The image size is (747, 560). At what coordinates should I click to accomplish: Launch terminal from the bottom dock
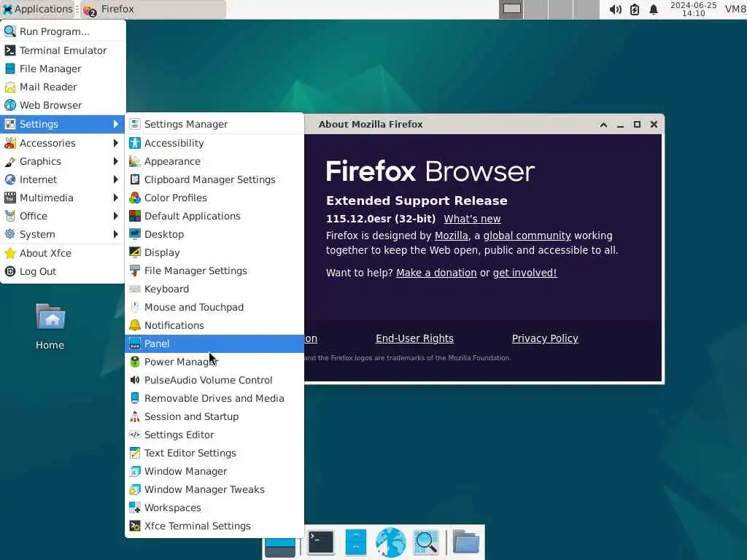[321, 542]
